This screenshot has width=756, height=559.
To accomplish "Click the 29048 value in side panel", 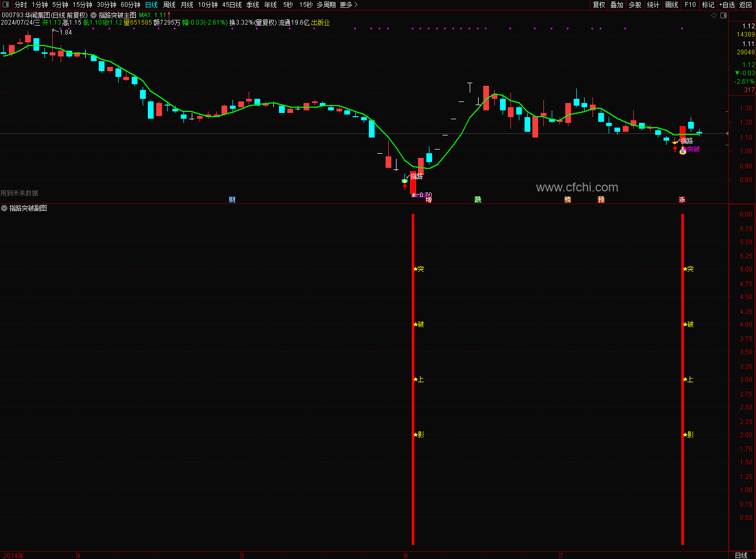I will point(746,52).
